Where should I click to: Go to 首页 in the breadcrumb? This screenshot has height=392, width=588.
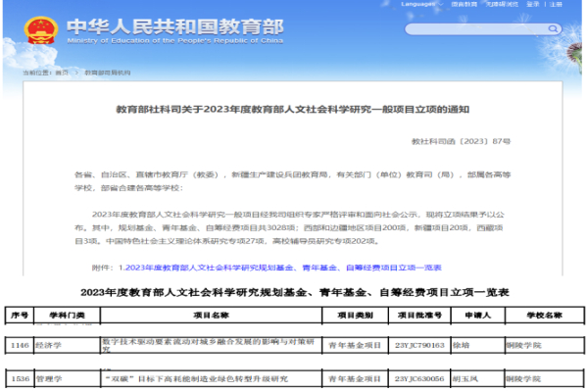[62, 73]
